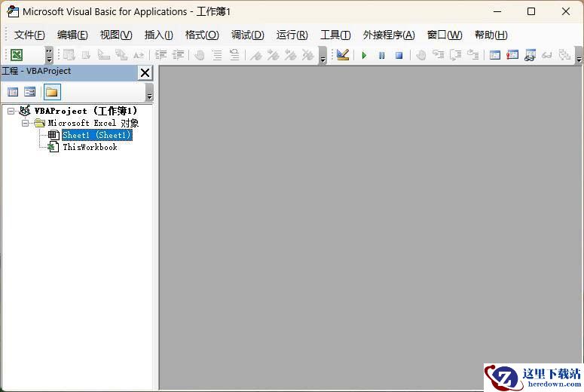Screen dimensions: 584x392
Task: Open the Locals Window icon
Action: click(495, 55)
